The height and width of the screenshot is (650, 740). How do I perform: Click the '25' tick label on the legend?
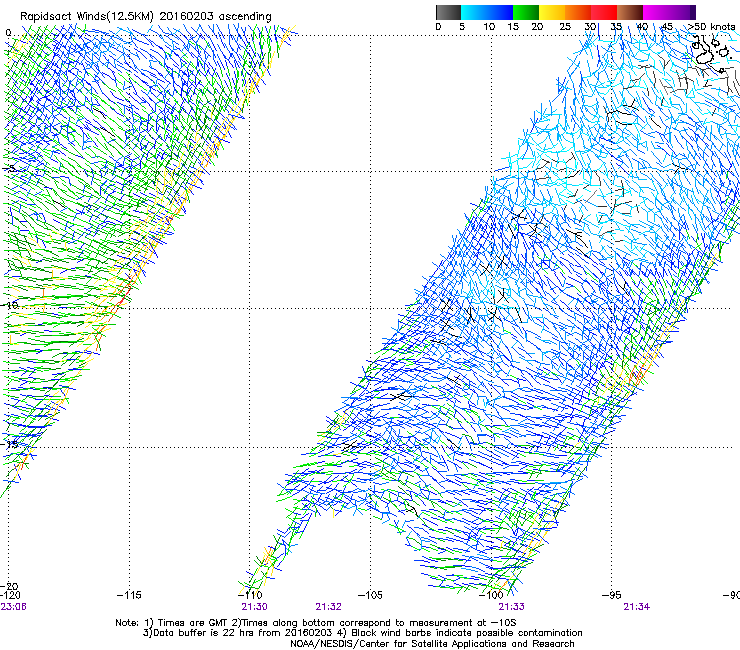(x=565, y=27)
